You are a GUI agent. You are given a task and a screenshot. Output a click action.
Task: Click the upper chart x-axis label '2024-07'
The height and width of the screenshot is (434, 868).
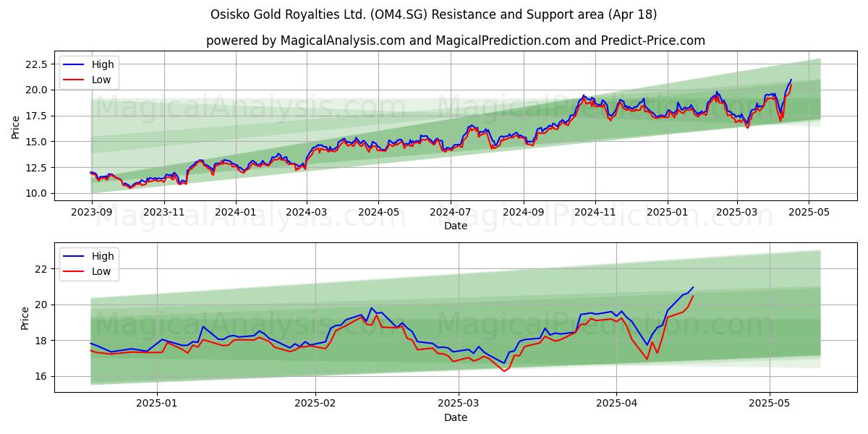click(x=451, y=213)
